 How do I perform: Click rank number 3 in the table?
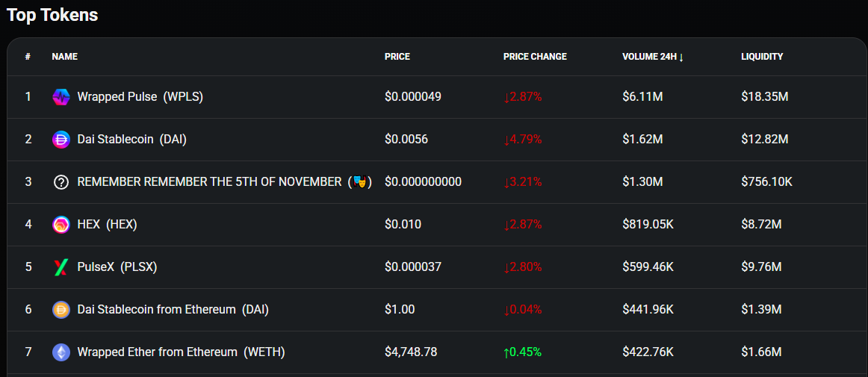point(28,181)
